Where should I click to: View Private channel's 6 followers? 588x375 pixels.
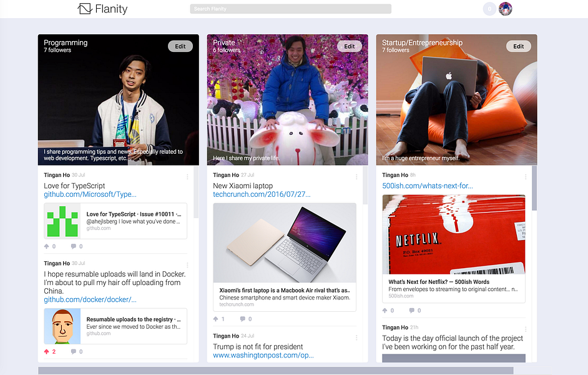227,50
